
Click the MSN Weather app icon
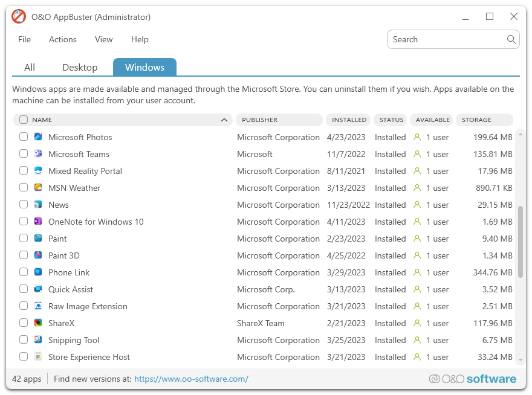tap(38, 188)
